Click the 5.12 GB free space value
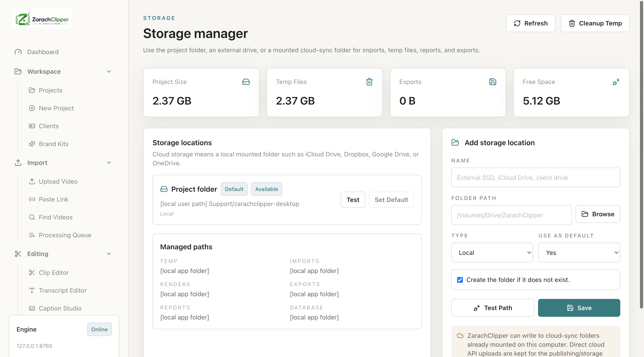 tap(542, 101)
